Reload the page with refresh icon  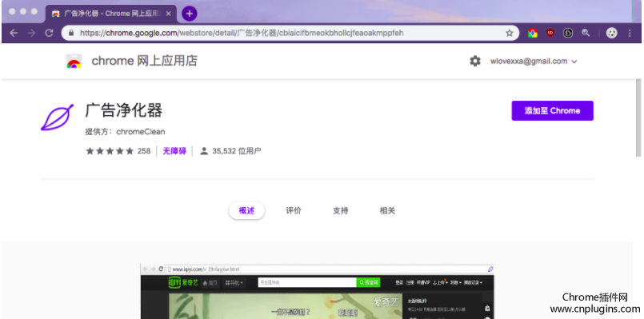click(50, 34)
